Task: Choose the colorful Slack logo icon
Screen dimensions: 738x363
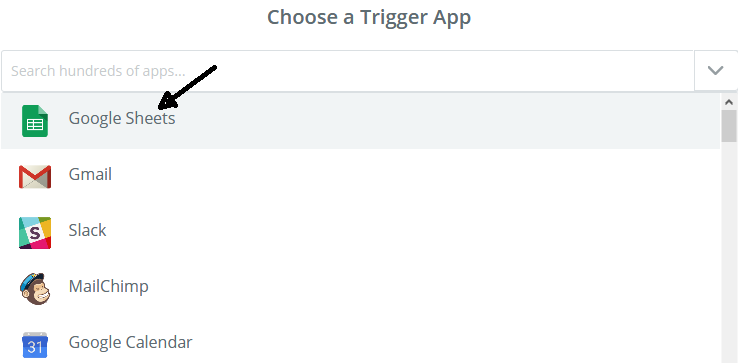Action: 35,233
